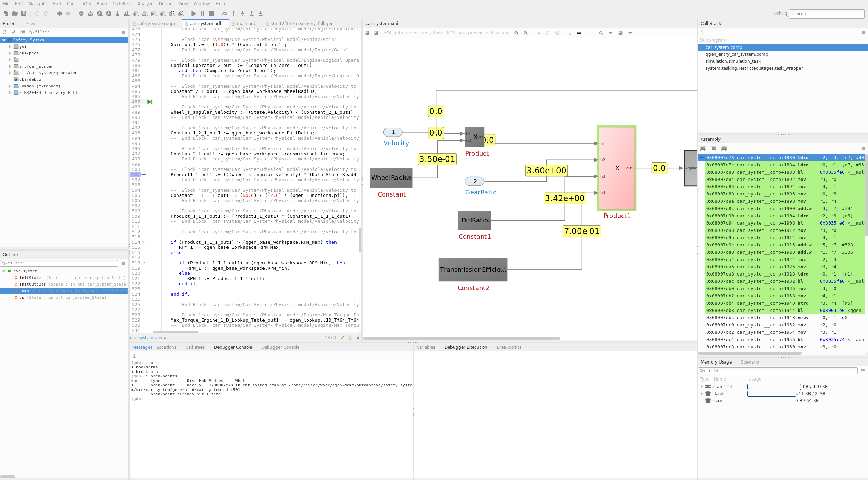This screenshot has width=868, height=480.
Task: Open the Breakpoints tab
Action: coord(509,347)
